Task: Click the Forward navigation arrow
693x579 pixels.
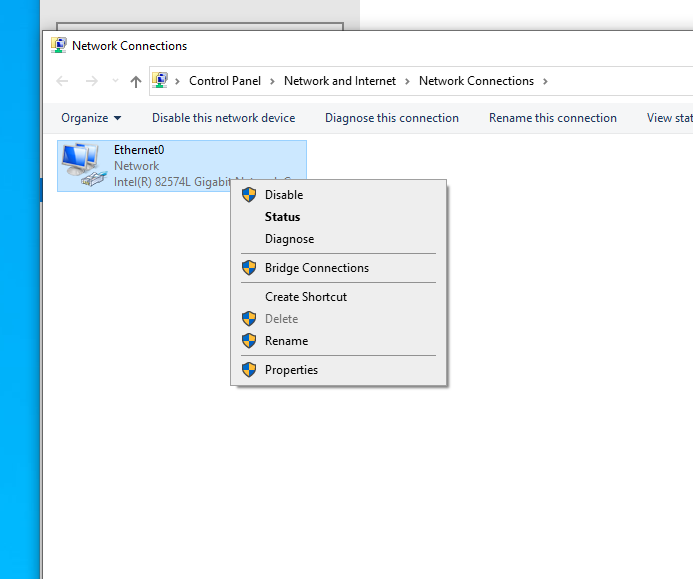Action: pos(92,81)
